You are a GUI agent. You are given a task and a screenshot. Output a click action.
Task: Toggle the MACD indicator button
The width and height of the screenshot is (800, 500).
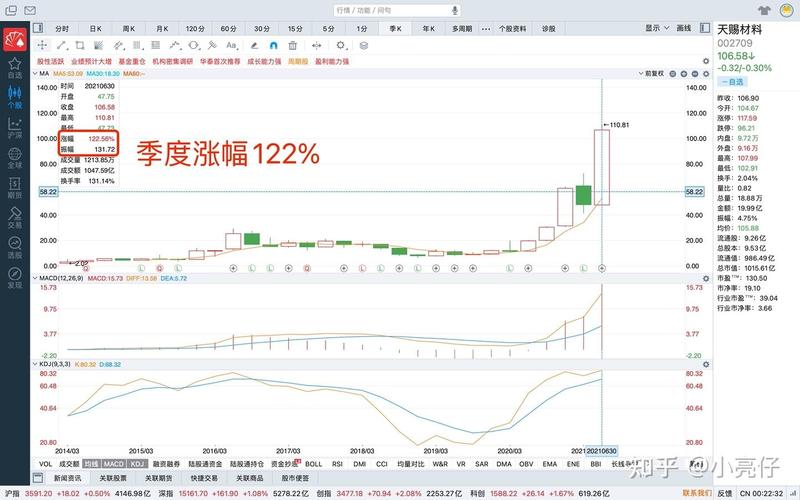tap(113, 464)
